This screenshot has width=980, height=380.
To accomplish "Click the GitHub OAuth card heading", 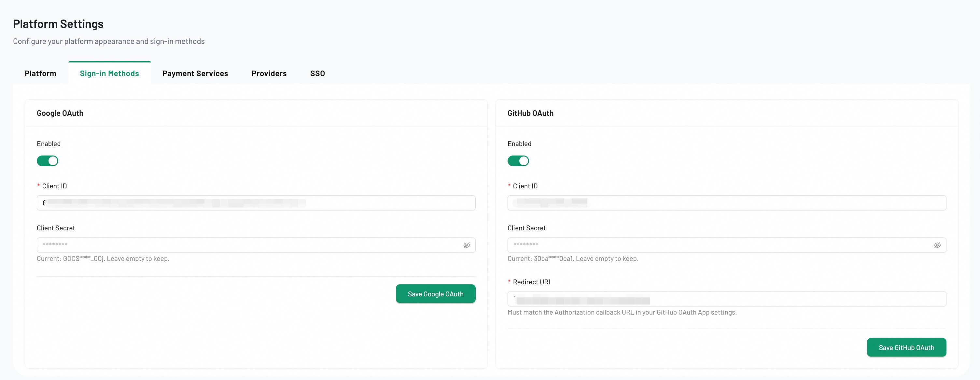I will pos(530,113).
